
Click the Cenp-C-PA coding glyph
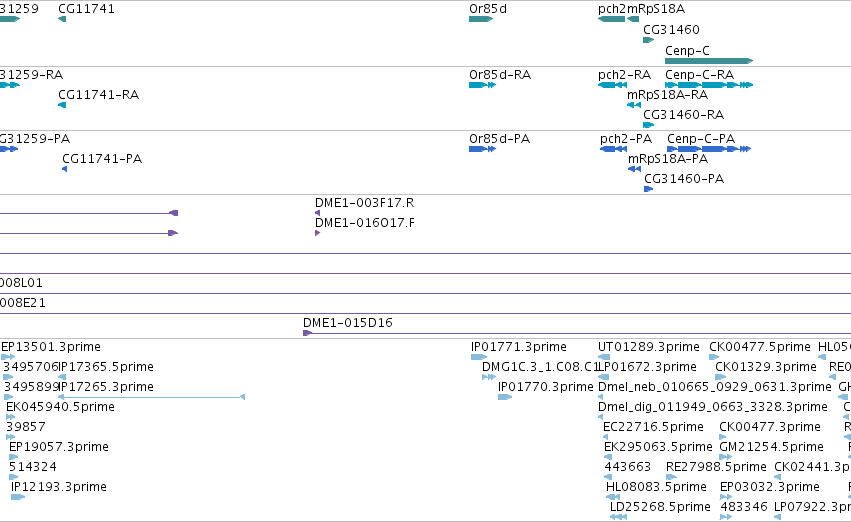click(x=709, y=149)
